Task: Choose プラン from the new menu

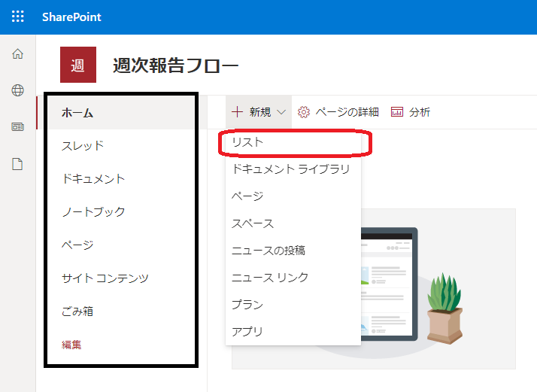Action: tap(293, 305)
